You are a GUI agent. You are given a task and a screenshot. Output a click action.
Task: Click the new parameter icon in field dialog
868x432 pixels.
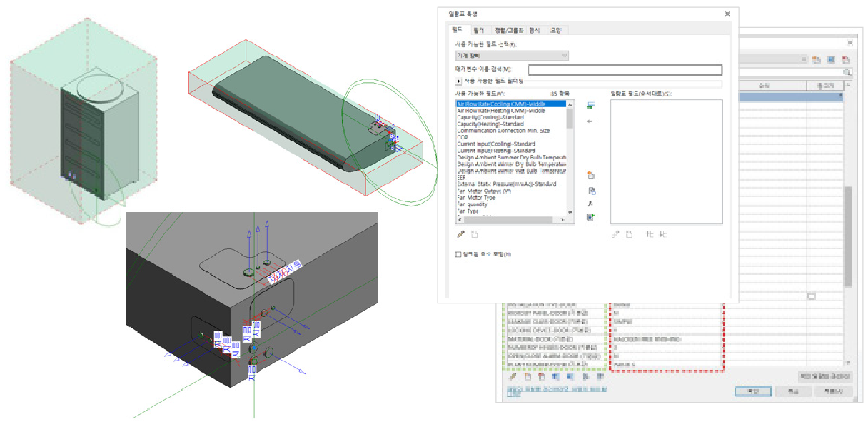tap(591, 176)
